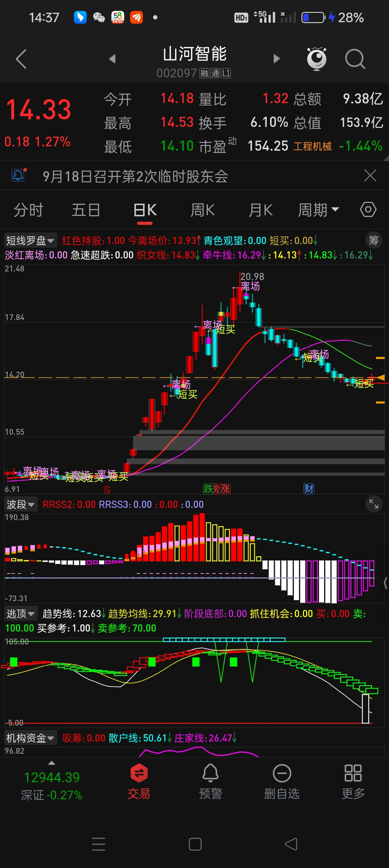Screen dimensions: 389x868
Task: Tap the bell notification icon
Action: click(19, 176)
